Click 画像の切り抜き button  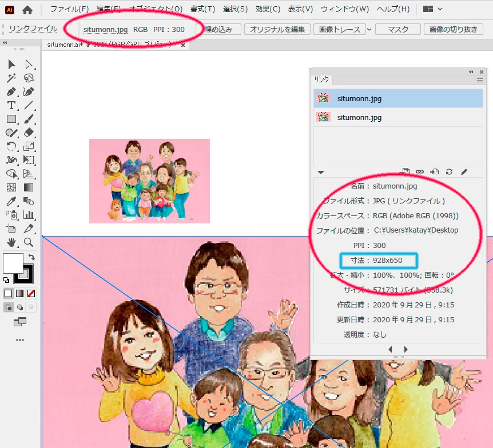(x=454, y=30)
